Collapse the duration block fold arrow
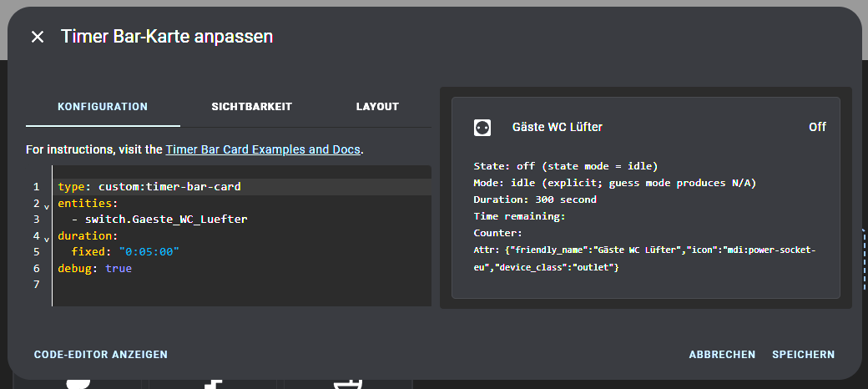This screenshot has height=389, width=868. tap(47, 240)
